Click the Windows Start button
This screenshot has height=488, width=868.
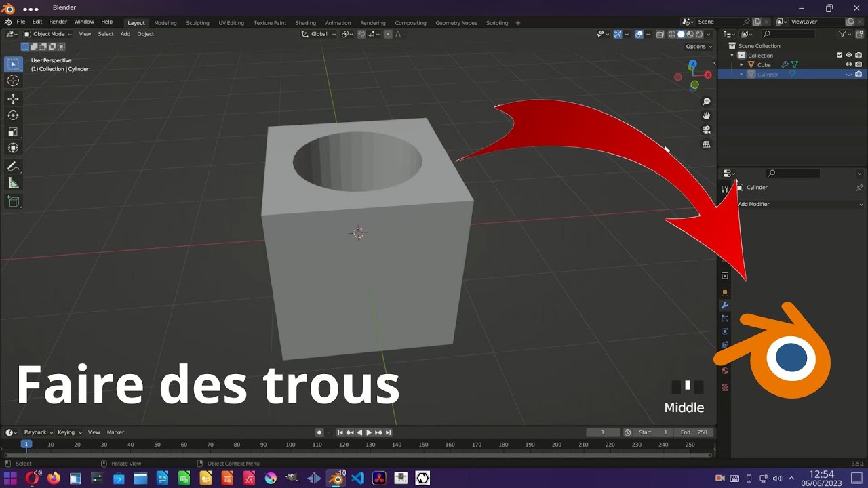click(x=10, y=478)
